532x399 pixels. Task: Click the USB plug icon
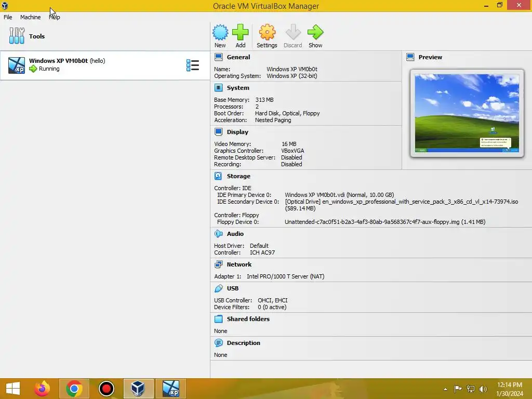[x=219, y=288]
